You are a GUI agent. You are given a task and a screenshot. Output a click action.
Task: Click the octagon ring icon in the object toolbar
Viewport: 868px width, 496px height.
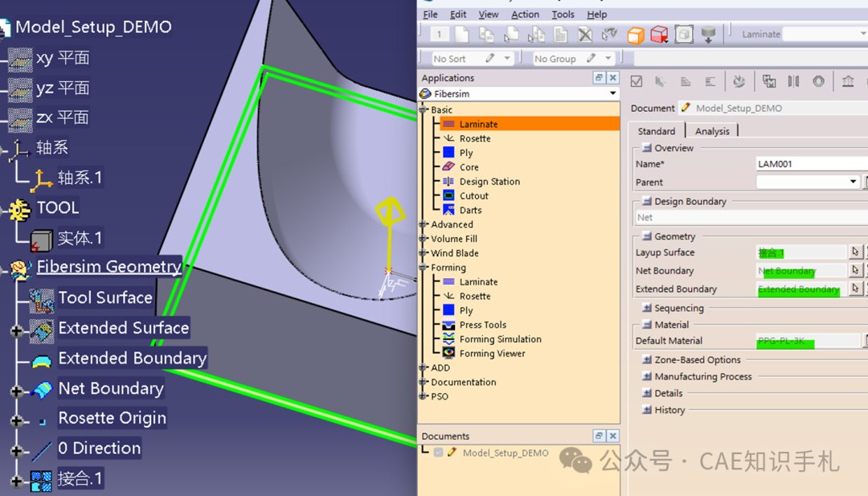point(818,82)
